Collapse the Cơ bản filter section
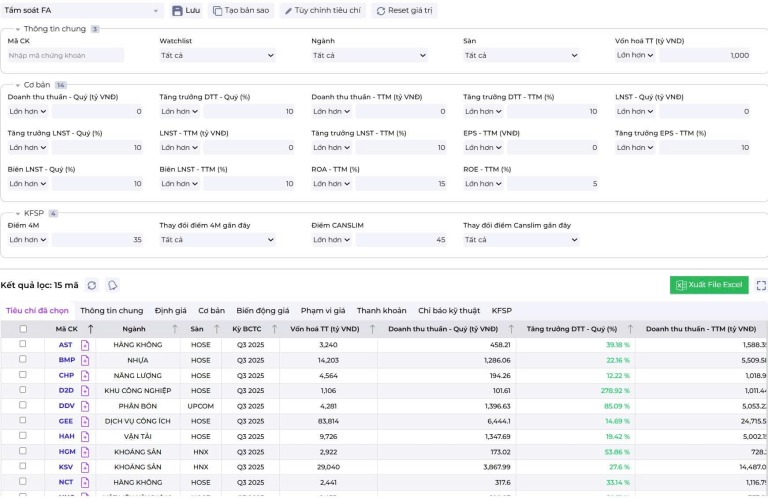The height and width of the screenshot is (498, 768). [x=17, y=85]
